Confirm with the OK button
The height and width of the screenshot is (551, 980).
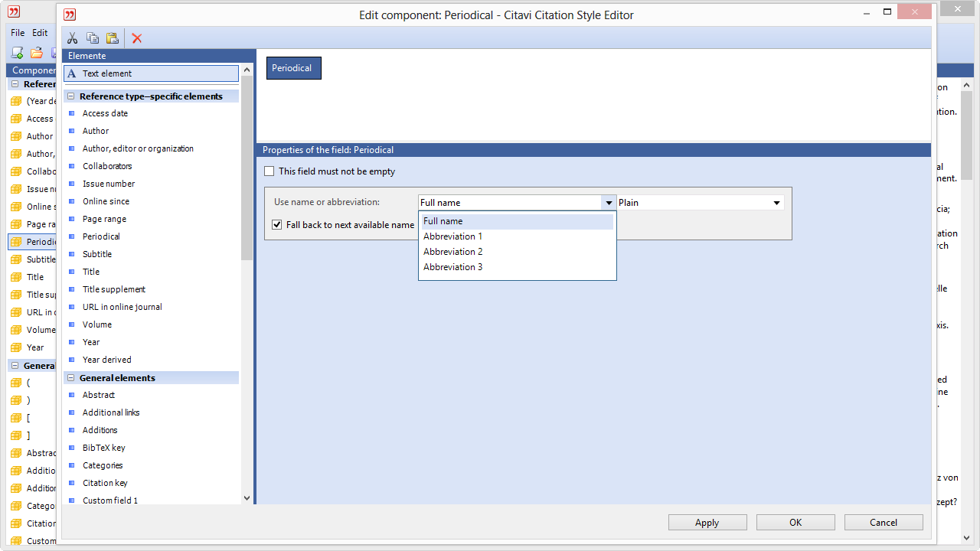[x=795, y=523]
